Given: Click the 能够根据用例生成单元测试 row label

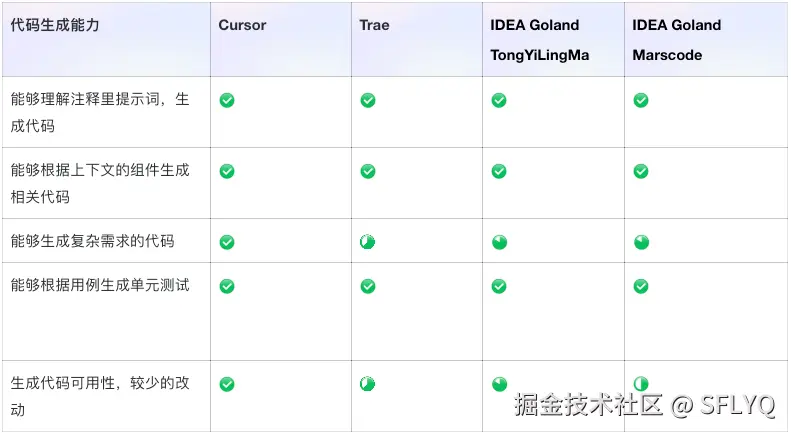Looking at the screenshot, I should [x=100, y=286].
